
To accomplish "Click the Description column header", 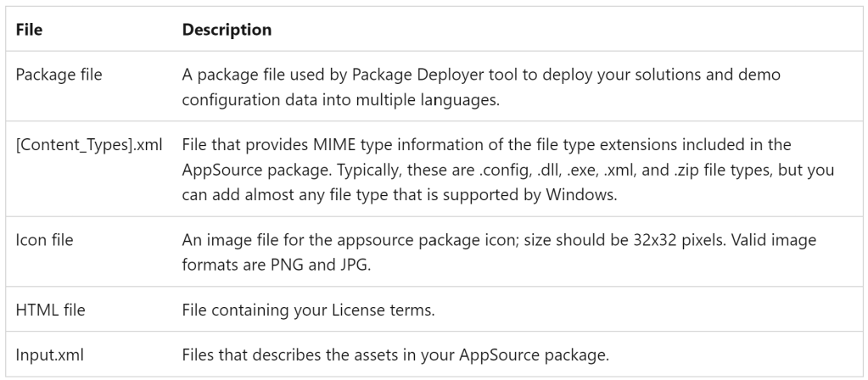I will point(227,30).
